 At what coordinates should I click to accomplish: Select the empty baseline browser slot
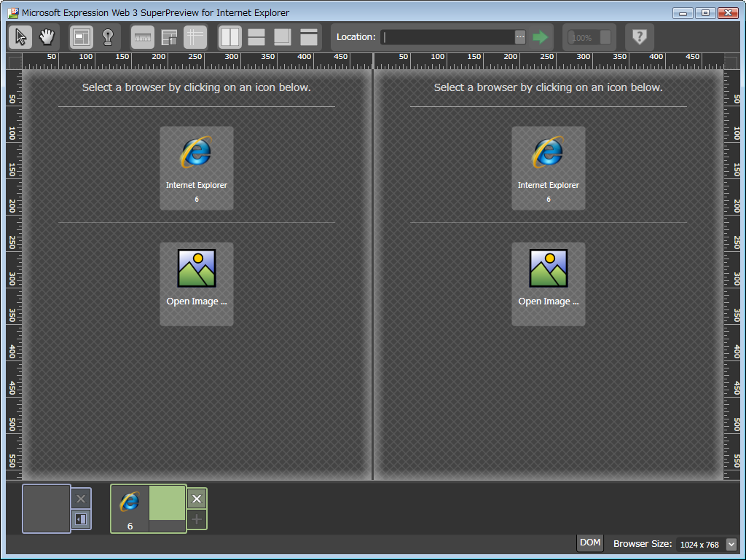(x=47, y=508)
